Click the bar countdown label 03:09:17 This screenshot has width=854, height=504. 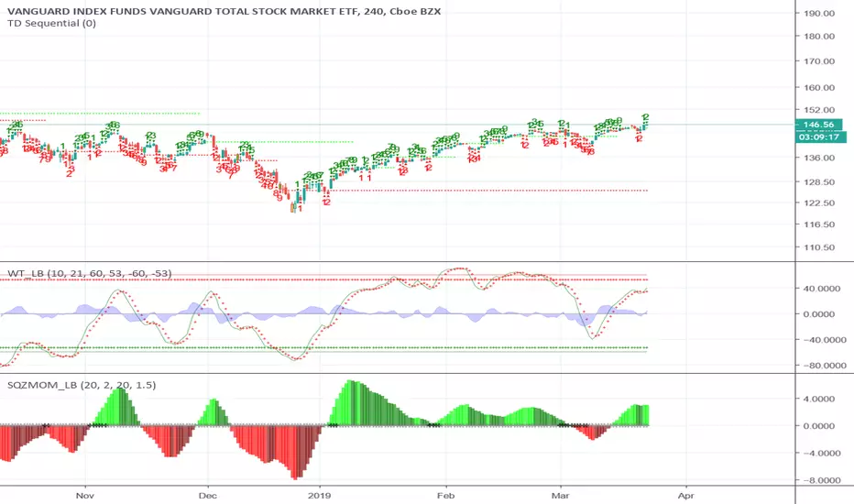tap(819, 137)
